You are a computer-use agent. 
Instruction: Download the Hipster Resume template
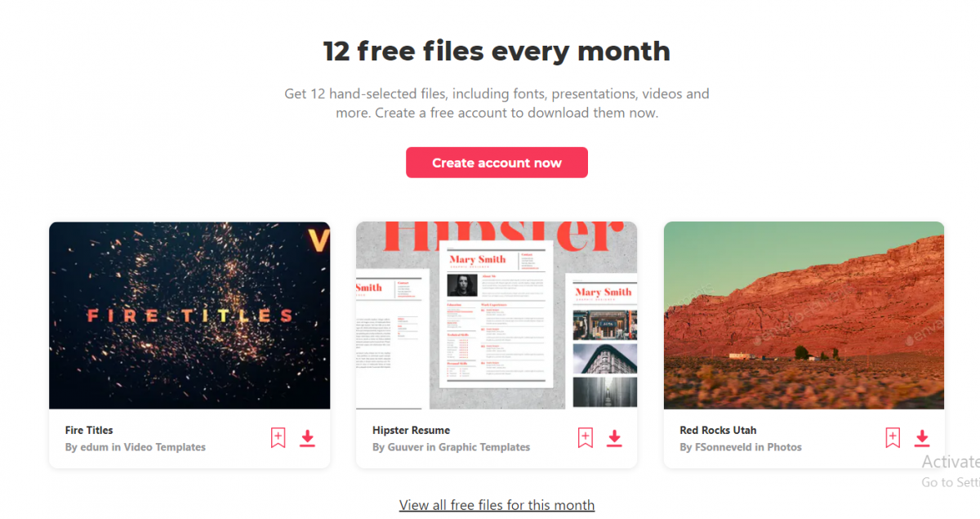pos(614,438)
